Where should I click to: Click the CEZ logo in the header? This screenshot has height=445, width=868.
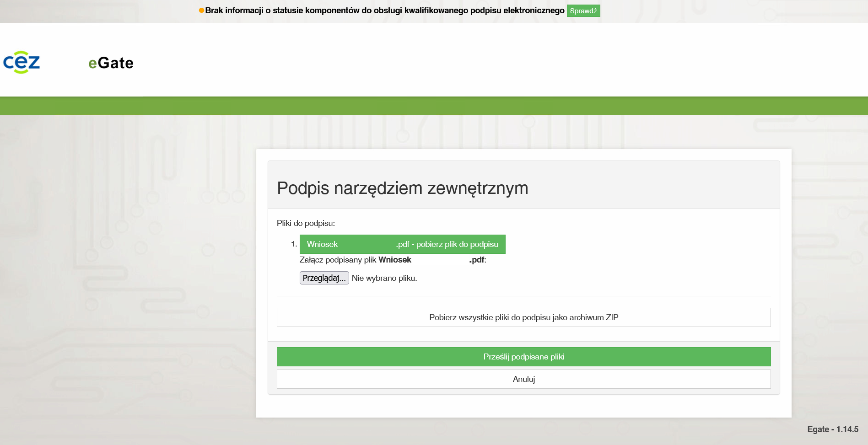click(x=22, y=62)
